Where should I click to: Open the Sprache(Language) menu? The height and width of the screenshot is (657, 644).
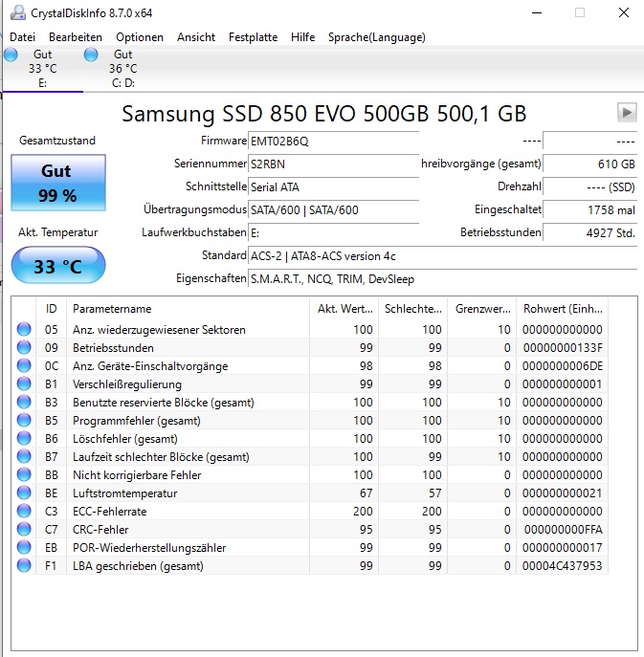[376, 37]
